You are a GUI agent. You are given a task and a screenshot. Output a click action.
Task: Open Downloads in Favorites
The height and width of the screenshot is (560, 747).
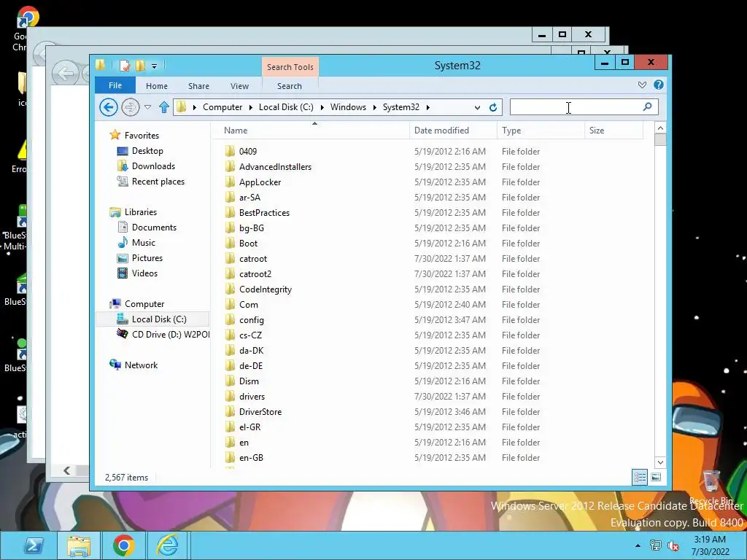click(153, 166)
